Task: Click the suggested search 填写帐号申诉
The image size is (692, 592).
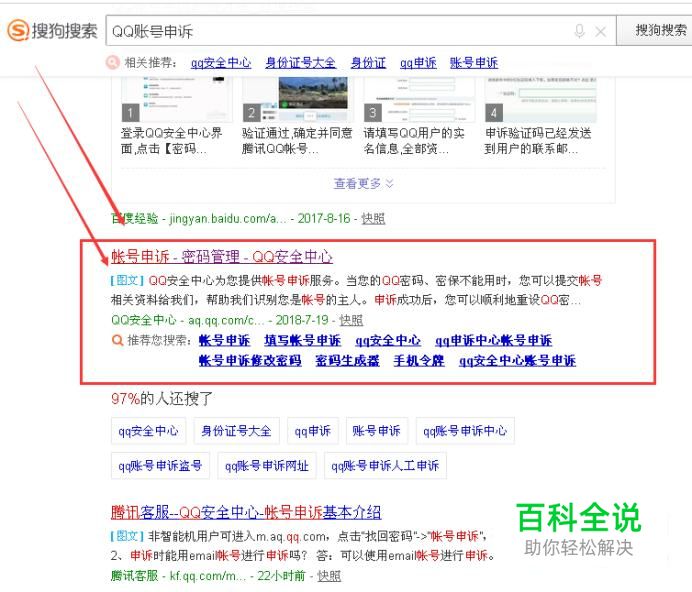Action: tap(302, 340)
